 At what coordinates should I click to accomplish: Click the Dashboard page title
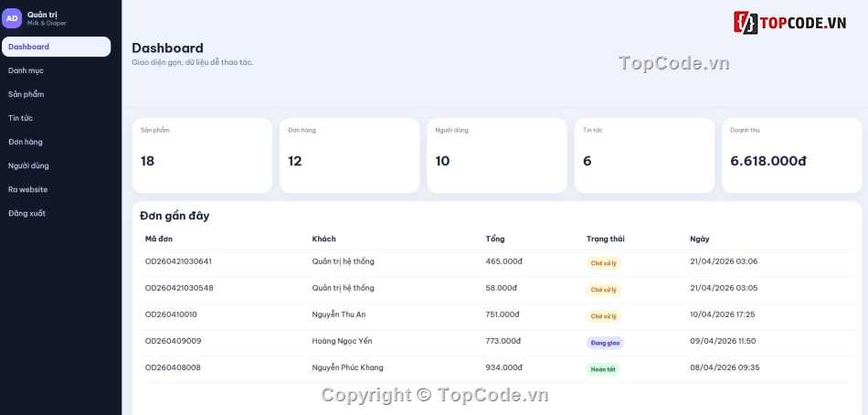pyautogui.click(x=168, y=48)
